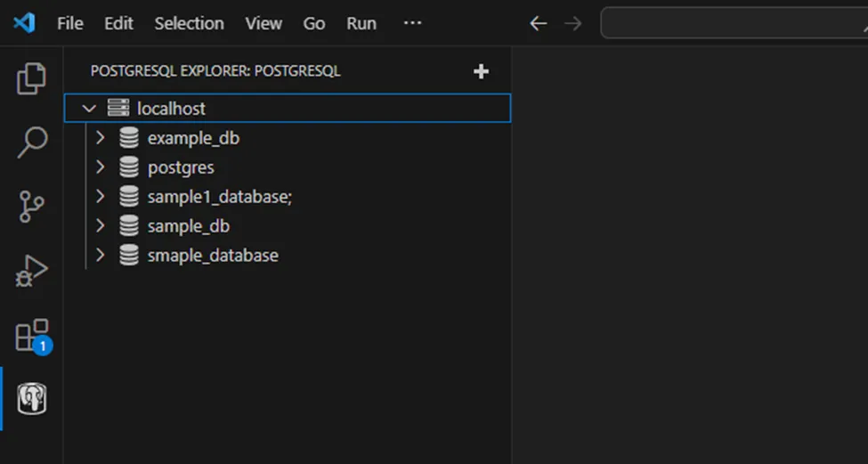The width and height of the screenshot is (868, 464).
Task: Click the go back arrow
Action: [538, 23]
